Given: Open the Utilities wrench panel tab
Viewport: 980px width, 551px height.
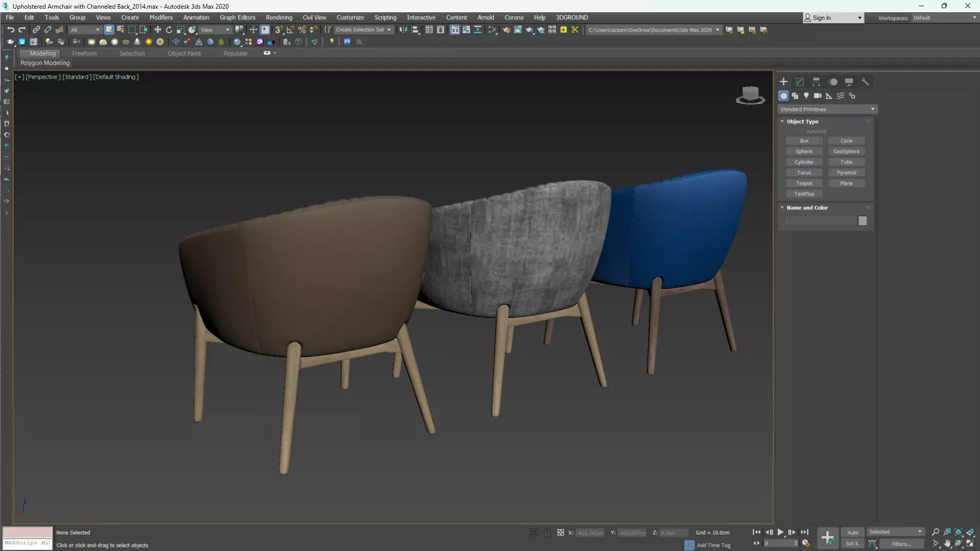Looking at the screenshot, I should [865, 82].
